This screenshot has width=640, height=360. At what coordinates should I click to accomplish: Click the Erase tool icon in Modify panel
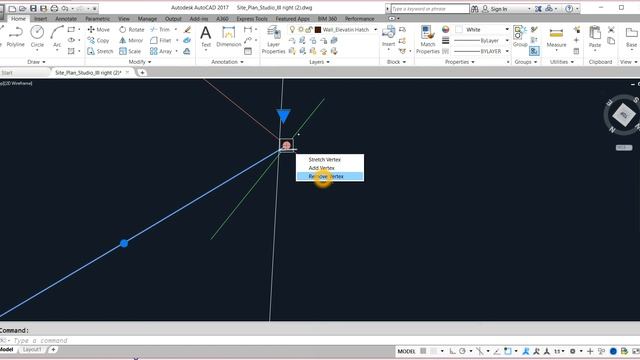pyautogui.click(x=187, y=29)
